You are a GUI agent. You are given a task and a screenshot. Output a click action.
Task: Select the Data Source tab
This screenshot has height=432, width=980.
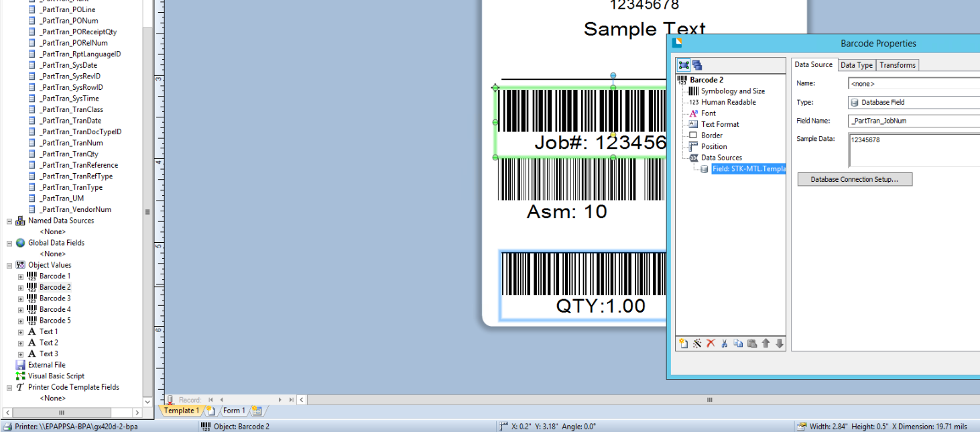tap(814, 64)
